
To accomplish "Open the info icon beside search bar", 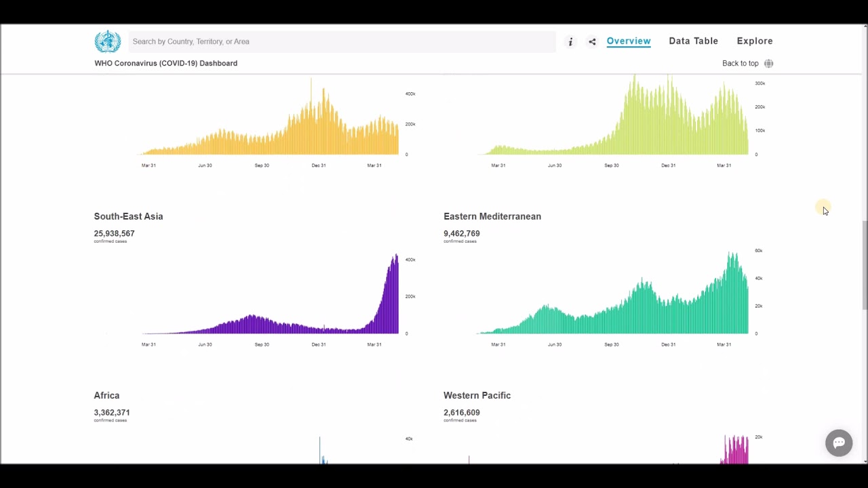I will pyautogui.click(x=570, y=42).
